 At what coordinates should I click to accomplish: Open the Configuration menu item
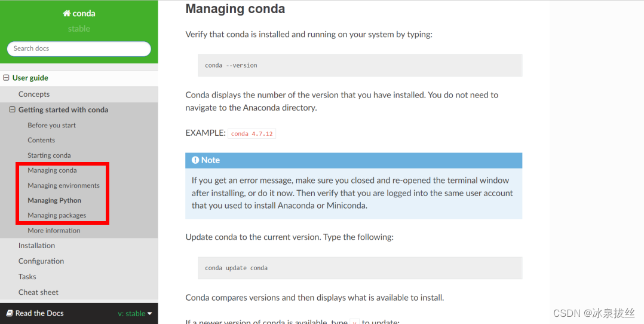(41, 261)
